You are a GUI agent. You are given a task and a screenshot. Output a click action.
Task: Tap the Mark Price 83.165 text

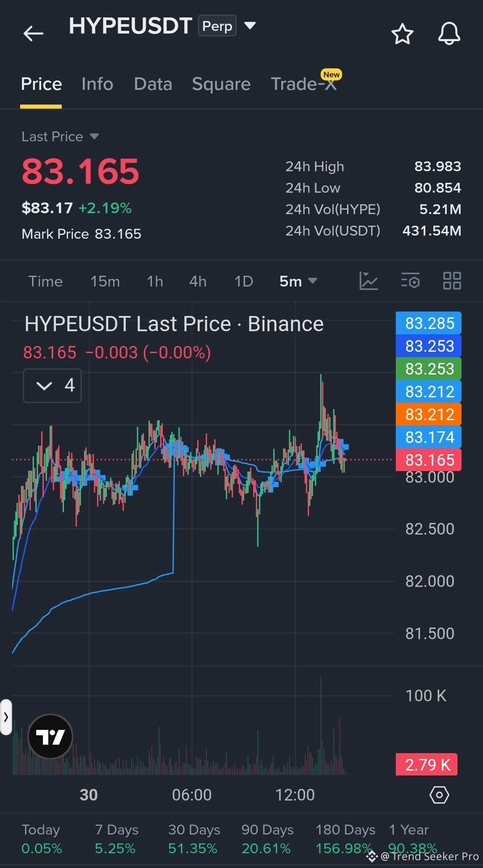[81, 234]
